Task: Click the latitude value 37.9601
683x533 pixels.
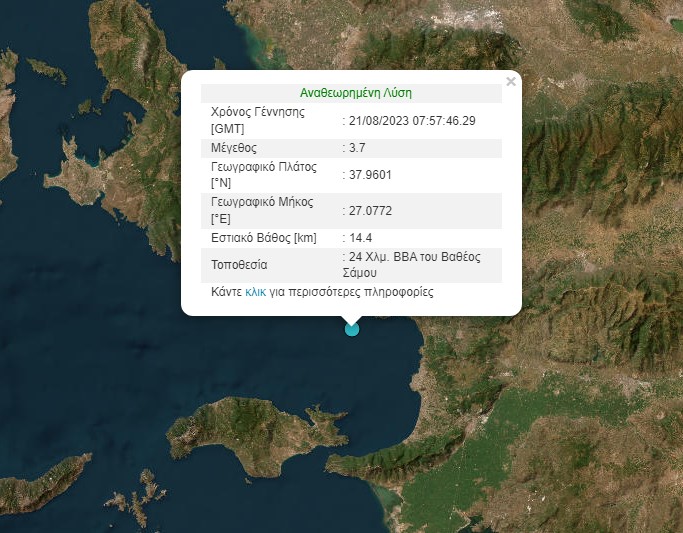Action: click(x=366, y=176)
